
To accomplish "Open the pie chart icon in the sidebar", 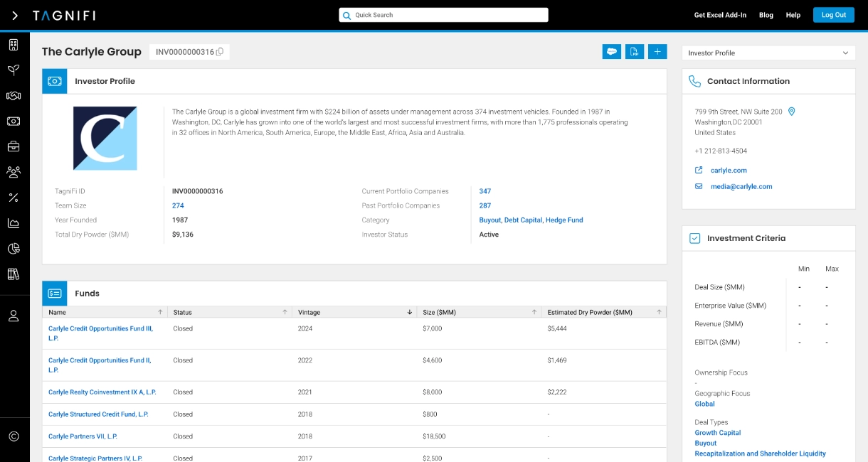I will click(x=14, y=248).
